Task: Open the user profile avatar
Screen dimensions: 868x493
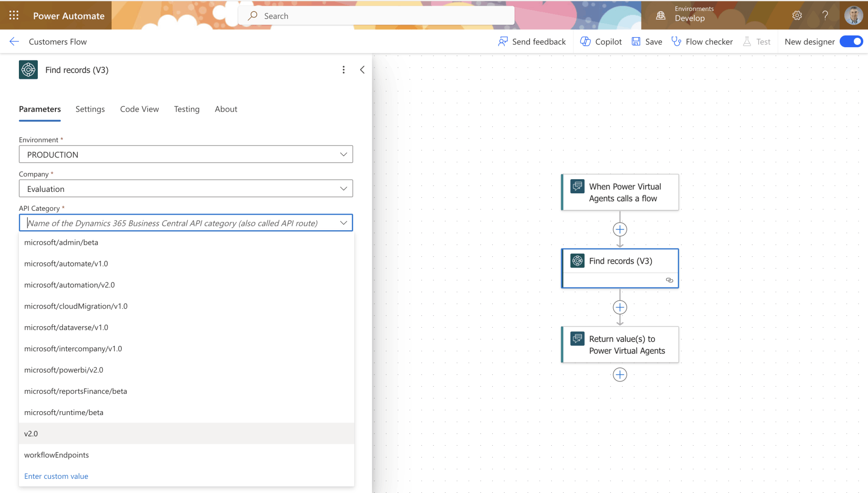Action: tap(853, 16)
